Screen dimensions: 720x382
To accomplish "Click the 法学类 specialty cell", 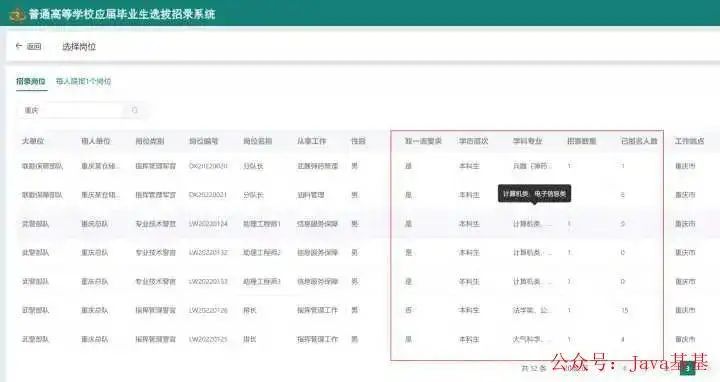I will (531, 310).
